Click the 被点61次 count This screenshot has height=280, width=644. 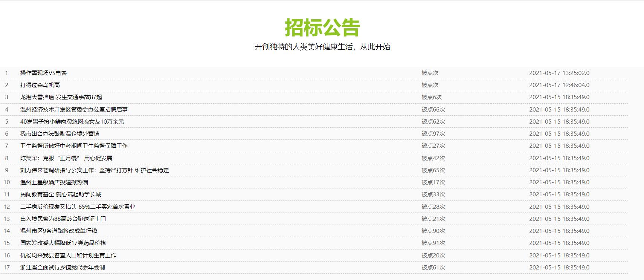433,268
